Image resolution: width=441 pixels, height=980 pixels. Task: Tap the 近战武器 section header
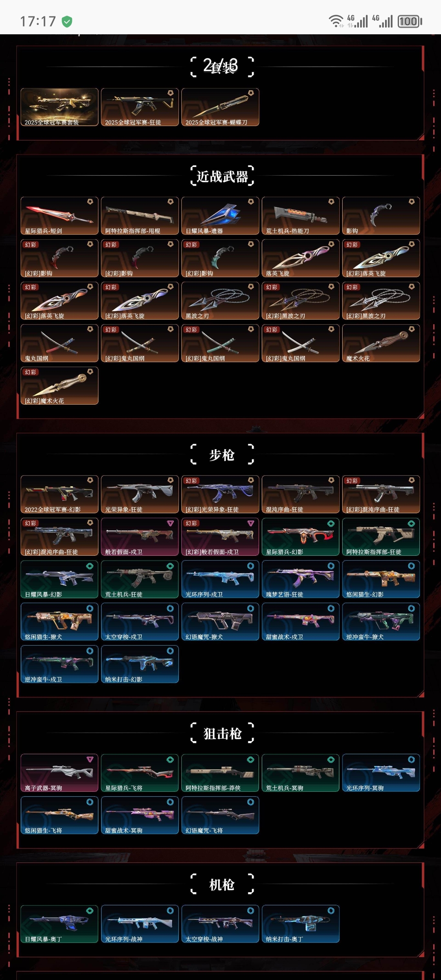[x=222, y=176]
